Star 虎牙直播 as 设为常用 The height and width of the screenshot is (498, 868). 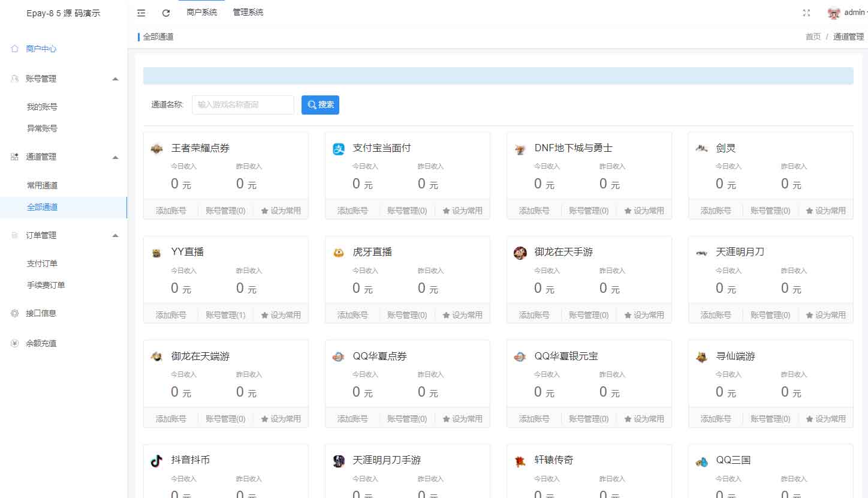[462, 315]
